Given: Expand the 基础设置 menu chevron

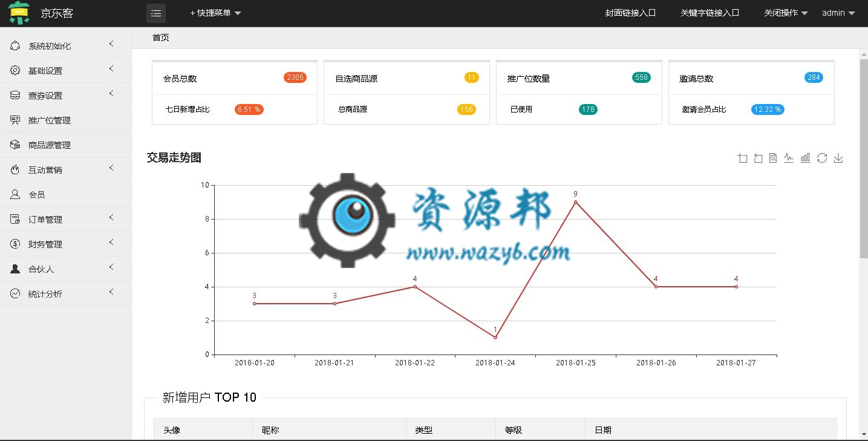Looking at the screenshot, I should (x=111, y=69).
